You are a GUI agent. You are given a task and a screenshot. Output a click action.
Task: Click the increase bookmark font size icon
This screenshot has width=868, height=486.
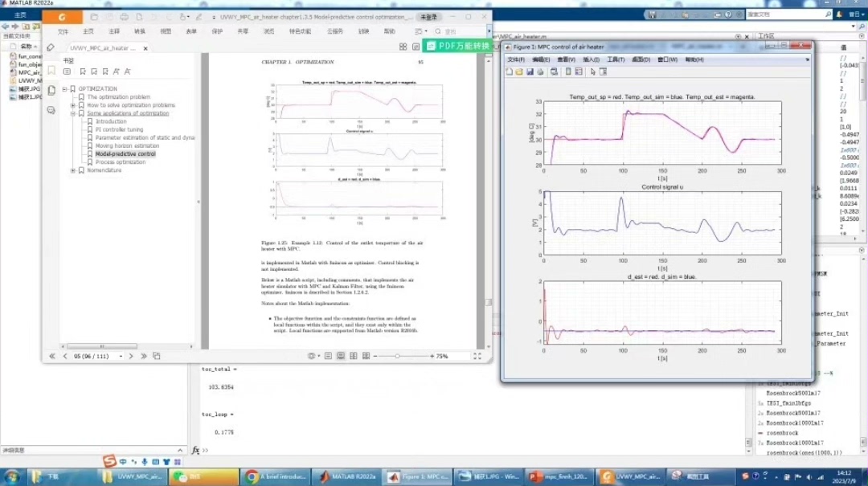point(117,71)
